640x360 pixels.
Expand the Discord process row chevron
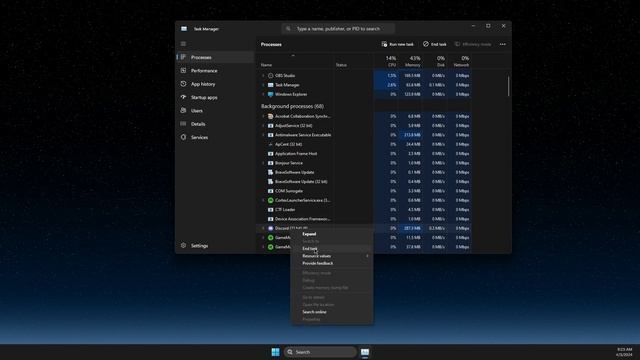(263, 229)
